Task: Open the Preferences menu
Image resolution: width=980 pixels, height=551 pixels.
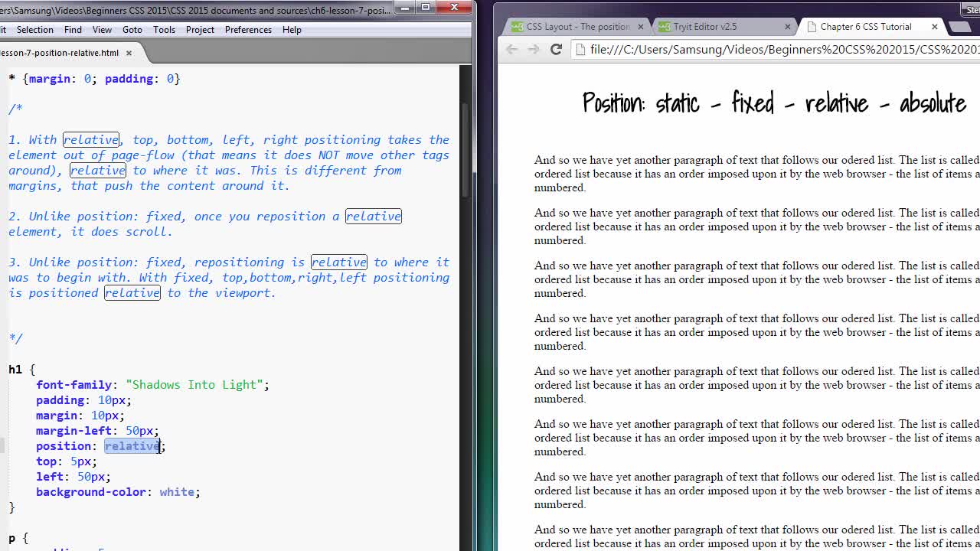Action: coord(248,30)
